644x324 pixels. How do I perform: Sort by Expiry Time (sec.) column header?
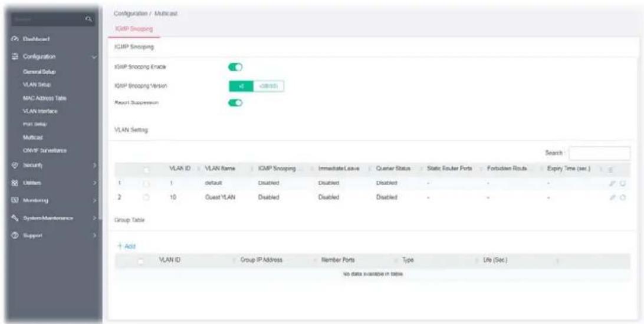(569, 170)
